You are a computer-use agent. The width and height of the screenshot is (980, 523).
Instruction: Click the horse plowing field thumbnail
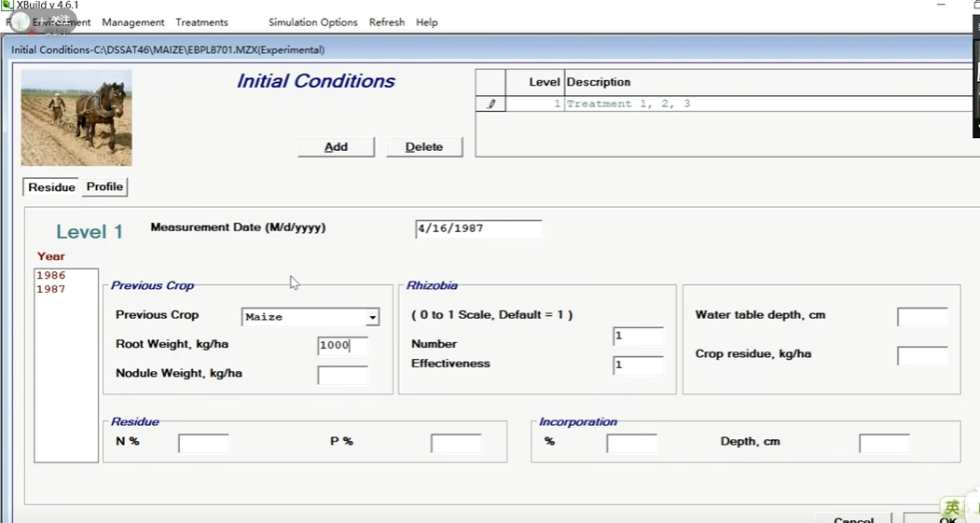(x=76, y=117)
